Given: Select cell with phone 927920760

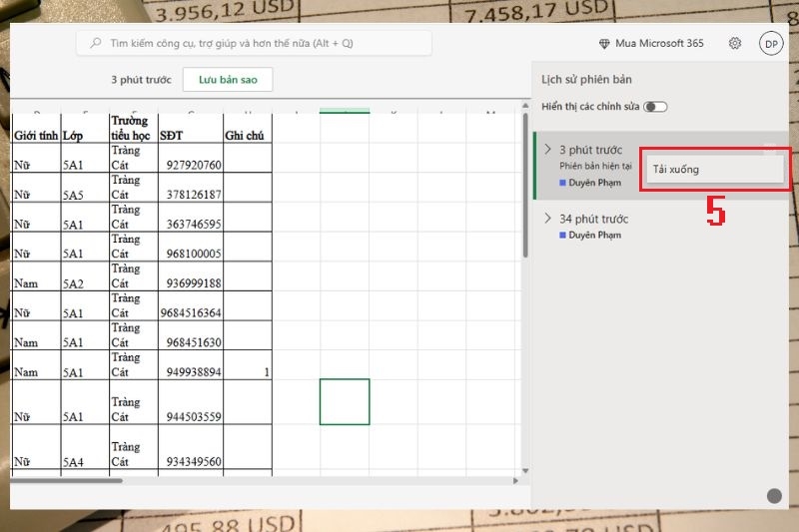Looking at the screenshot, I should (191, 158).
